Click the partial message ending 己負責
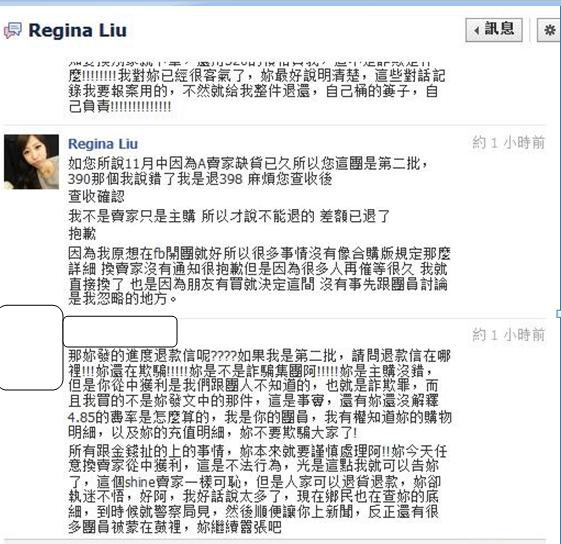561x544 pixels. click(x=257, y=87)
